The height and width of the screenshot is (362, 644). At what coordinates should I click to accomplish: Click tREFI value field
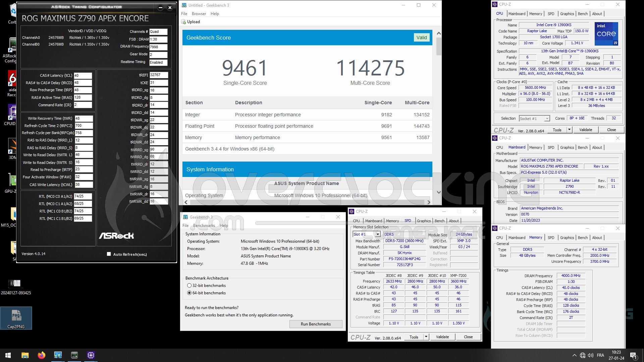tap(159, 75)
